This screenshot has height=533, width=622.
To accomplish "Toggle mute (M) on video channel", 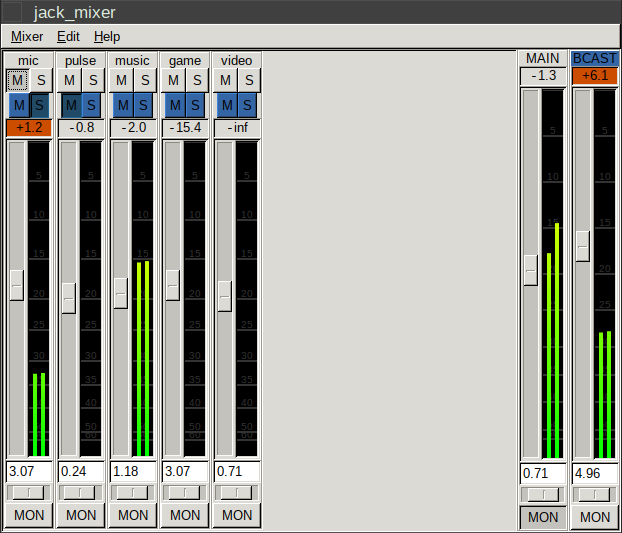I will click(x=225, y=81).
